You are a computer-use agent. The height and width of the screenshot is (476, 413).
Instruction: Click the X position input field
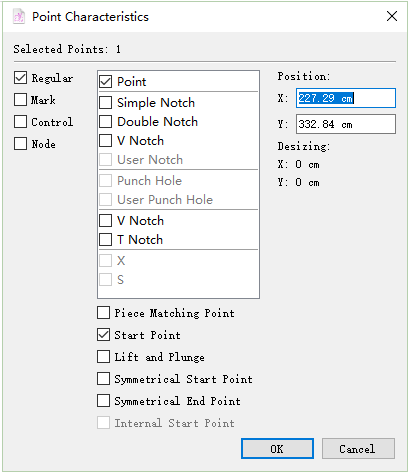pos(346,98)
